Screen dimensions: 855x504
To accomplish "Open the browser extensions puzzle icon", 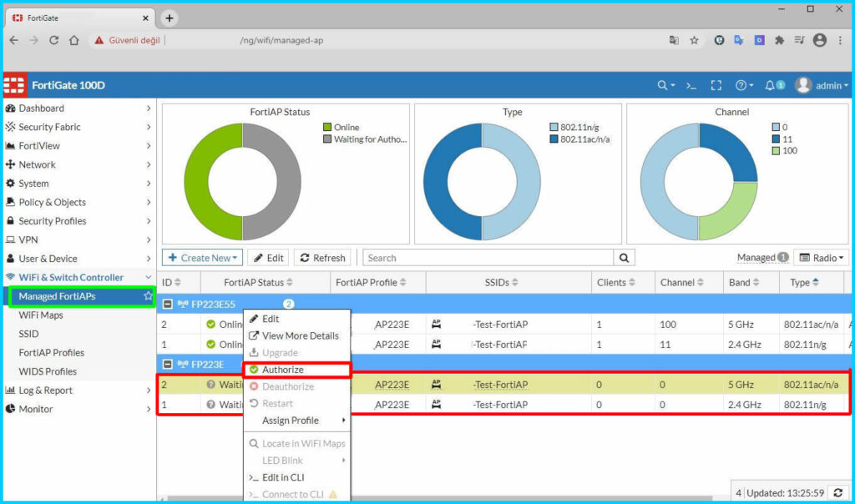I will (779, 40).
